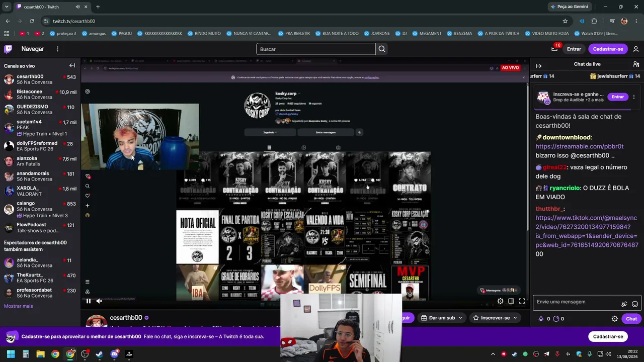644x362 pixels.
Task: Open the streamable.com link in chat
Action: [x=580, y=146]
